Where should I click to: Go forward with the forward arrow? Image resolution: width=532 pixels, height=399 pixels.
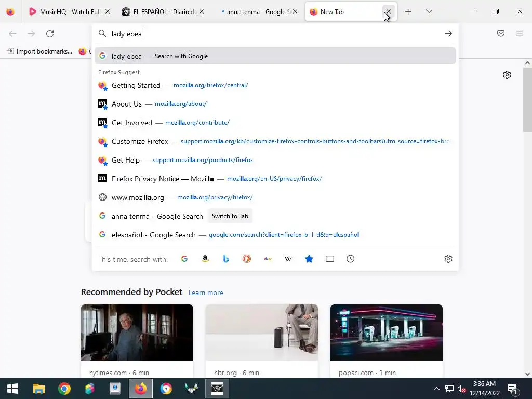click(x=31, y=34)
